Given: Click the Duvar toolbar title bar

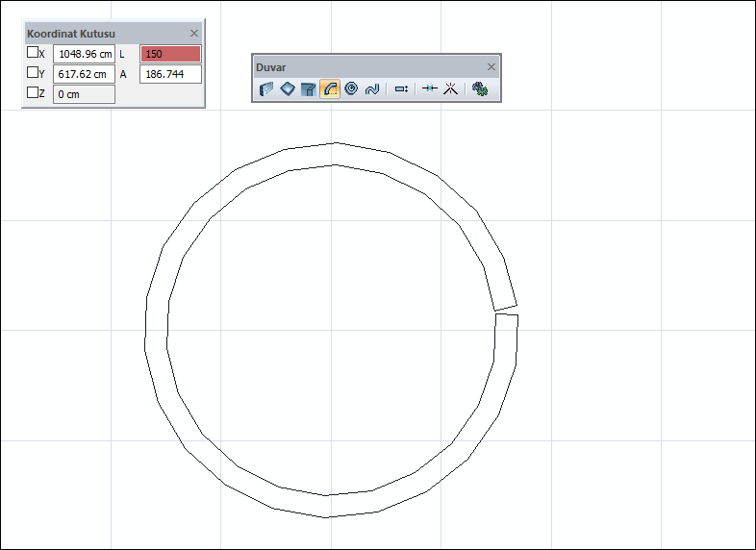Looking at the screenshot, I should pos(365,67).
